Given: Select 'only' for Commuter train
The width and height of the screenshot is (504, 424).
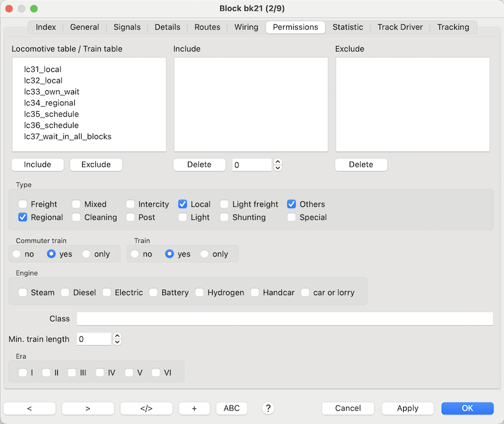Looking at the screenshot, I should pos(86,254).
